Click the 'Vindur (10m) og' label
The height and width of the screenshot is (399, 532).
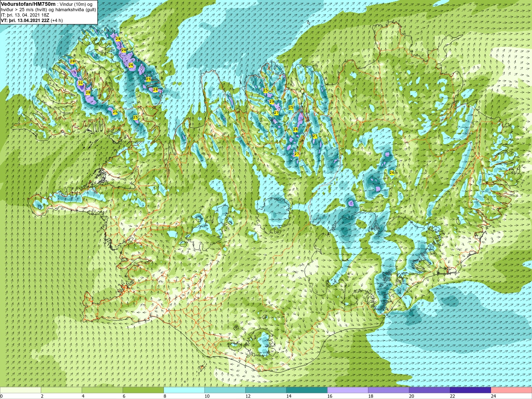(x=76, y=4)
